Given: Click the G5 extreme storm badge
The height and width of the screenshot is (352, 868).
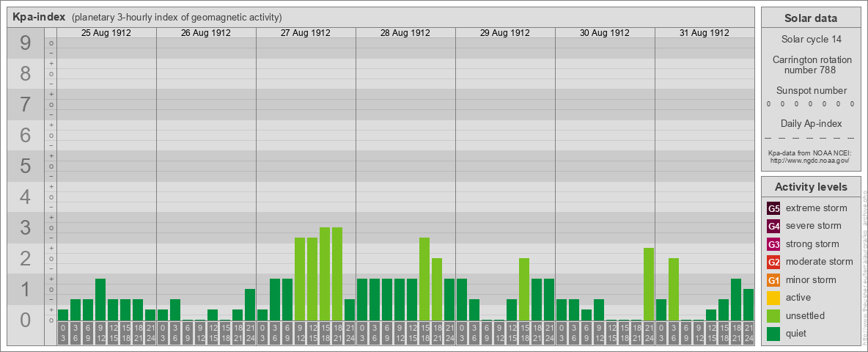Looking at the screenshot, I should coord(774,209).
